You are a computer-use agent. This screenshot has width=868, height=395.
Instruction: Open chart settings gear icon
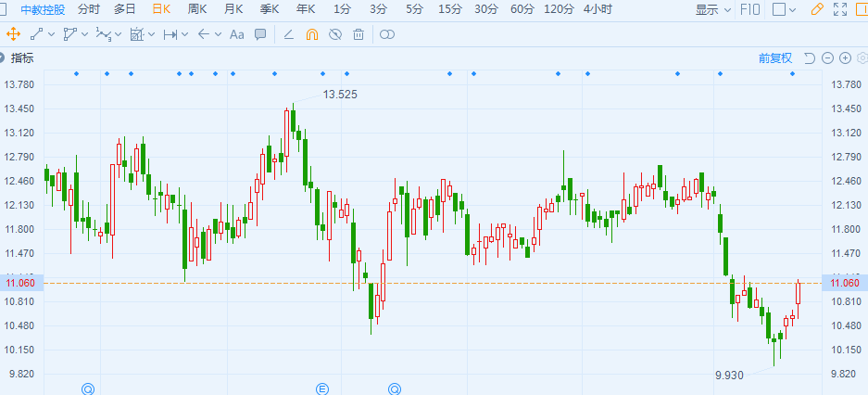click(x=862, y=58)
